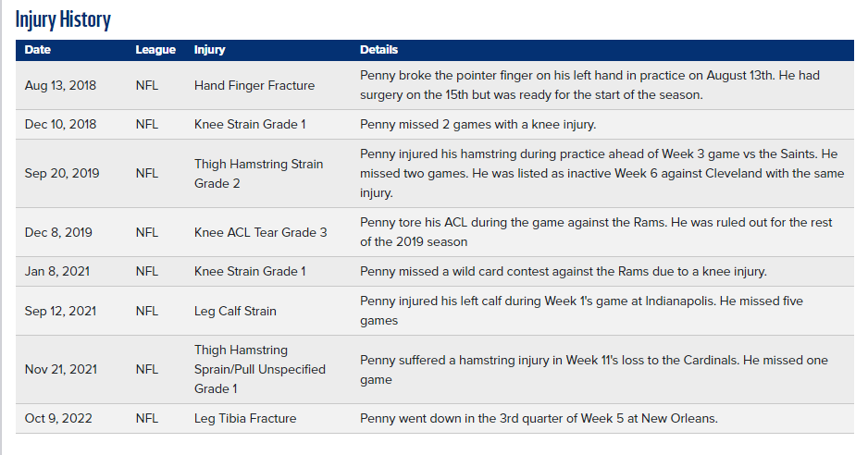Image resolution: width=868 pixels, height=455 pixels.
Task: Click the Knee ACL Tear Grade 3 entry
Action: (261, 232)
